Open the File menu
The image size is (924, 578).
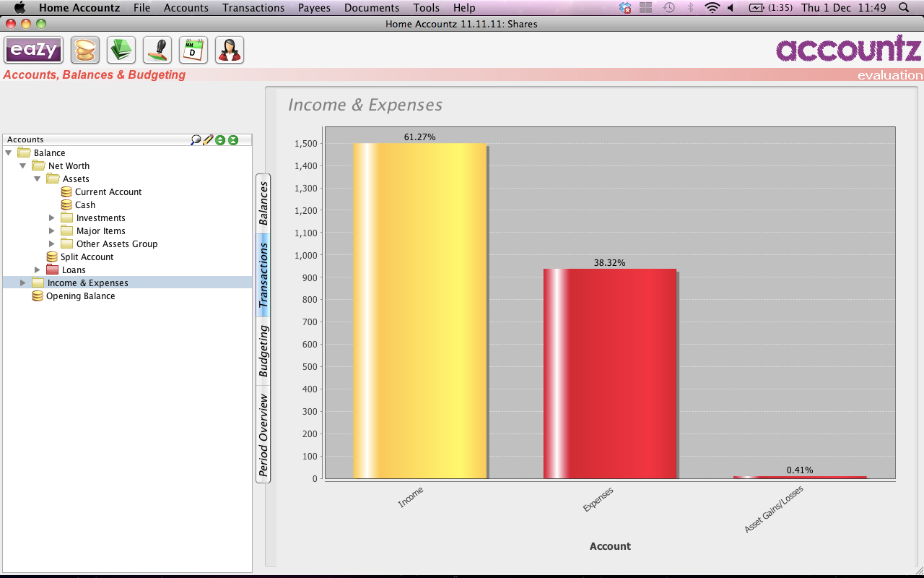coord(141,8)
